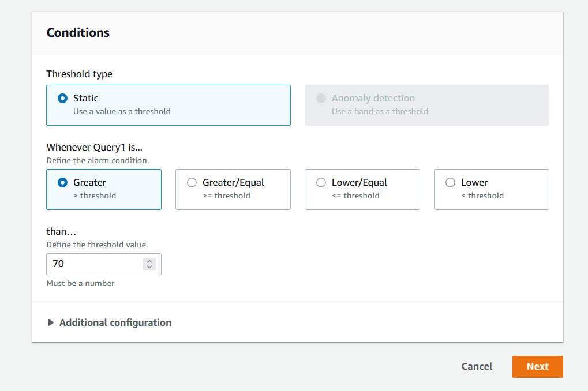This screenshot has height=391, width=588.
Task: Click the 'Must be a number' hint text
Action: click(80, 284)
